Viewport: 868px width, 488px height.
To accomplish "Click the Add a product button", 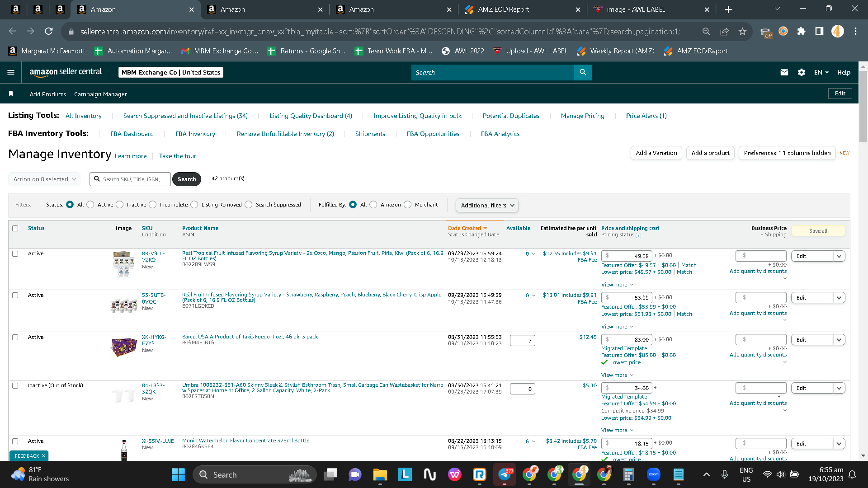I will click(711, 153).
